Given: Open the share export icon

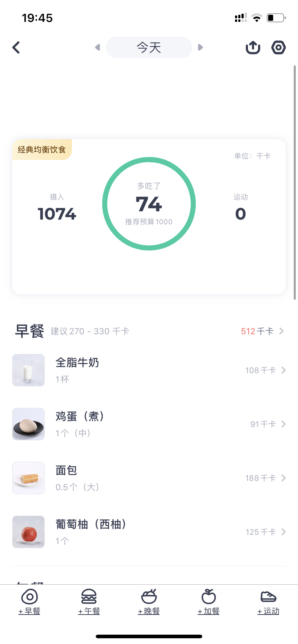Looking at the screenshot, I should [253, 47].
